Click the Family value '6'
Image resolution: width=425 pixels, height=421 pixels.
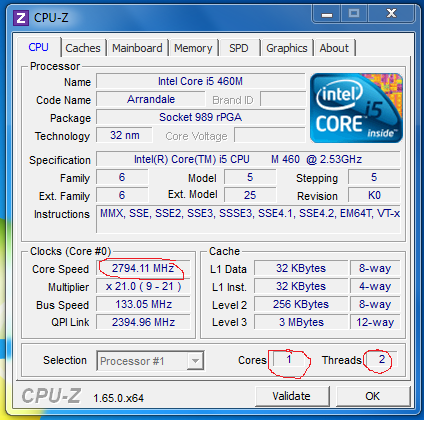pyautogui.click(x=122, y=177)
